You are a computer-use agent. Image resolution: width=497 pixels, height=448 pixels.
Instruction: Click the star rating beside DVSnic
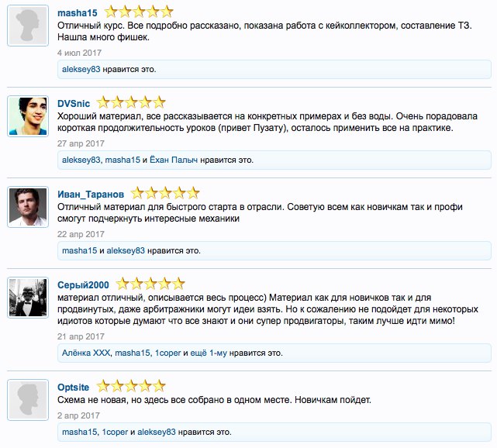tap(131, 102)
